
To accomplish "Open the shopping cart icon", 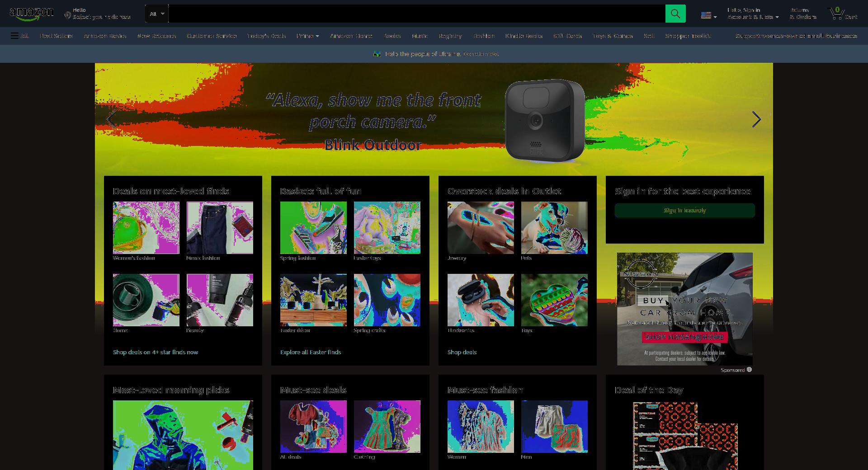I will (x=842, y=14).
